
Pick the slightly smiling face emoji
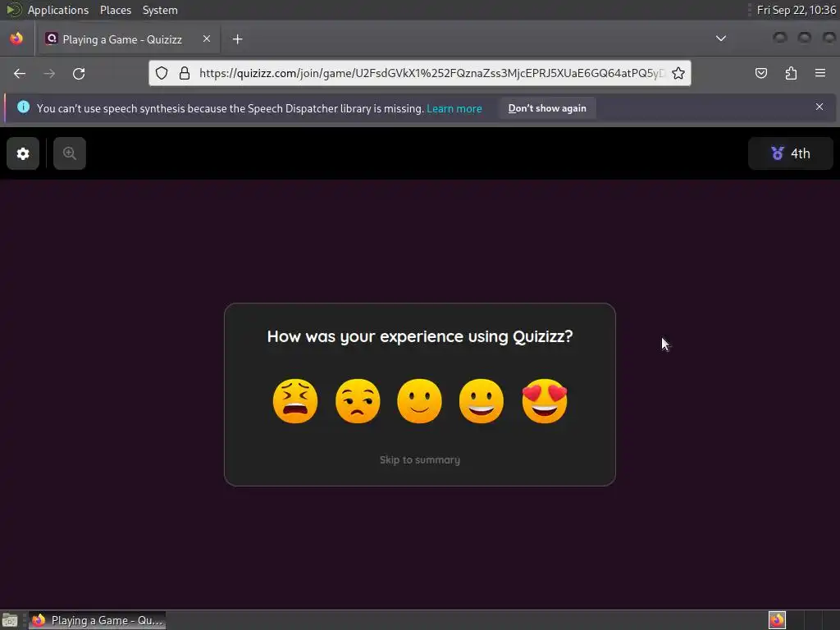(419, 401)
